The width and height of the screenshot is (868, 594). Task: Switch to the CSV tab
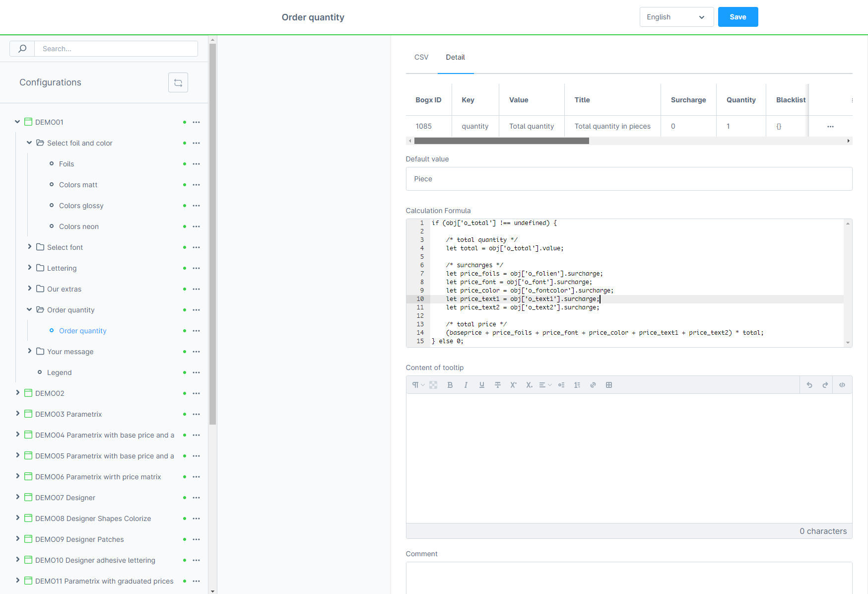421,57
